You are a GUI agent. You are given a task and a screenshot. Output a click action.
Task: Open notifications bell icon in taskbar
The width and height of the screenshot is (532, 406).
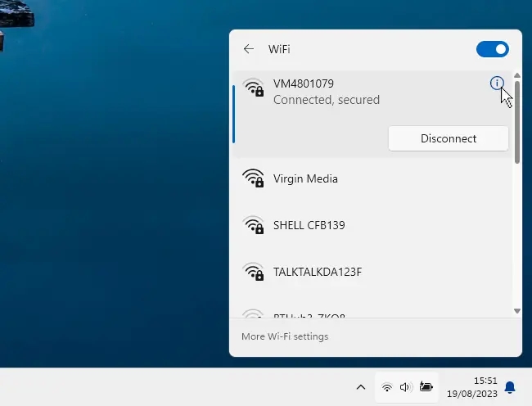click(510, 387)
